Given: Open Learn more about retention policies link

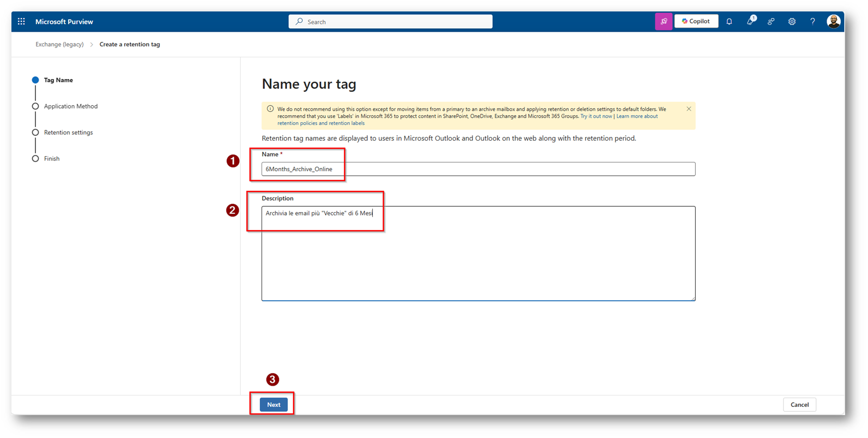Looking at the screenshot, I should (x=468, y=119).
